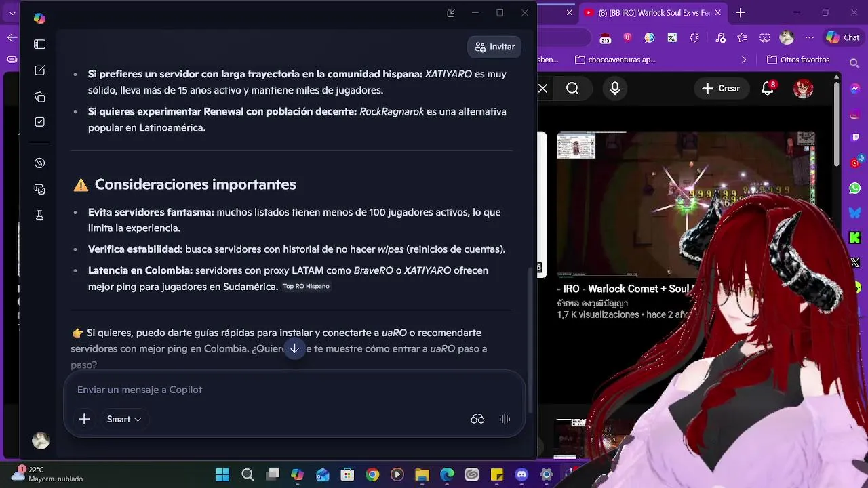
Task: Click the Copilot chat scrollbar
Action: [x=531, y=339]
